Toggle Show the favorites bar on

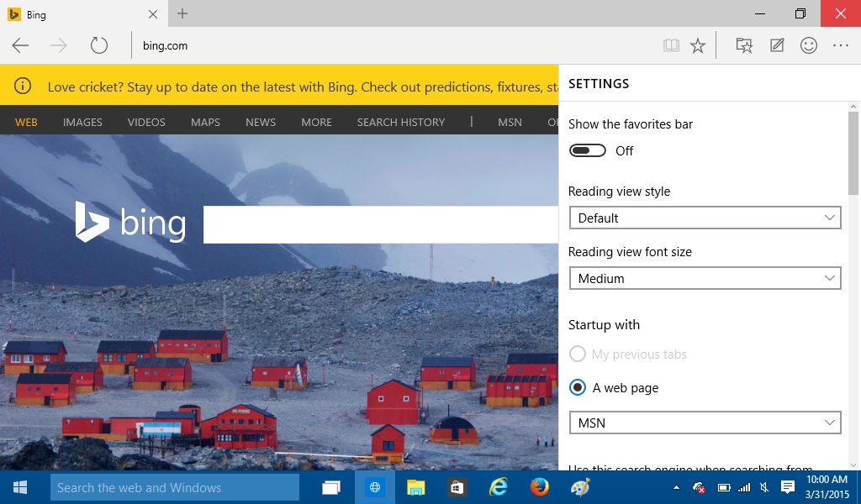[x=587, y=150]
